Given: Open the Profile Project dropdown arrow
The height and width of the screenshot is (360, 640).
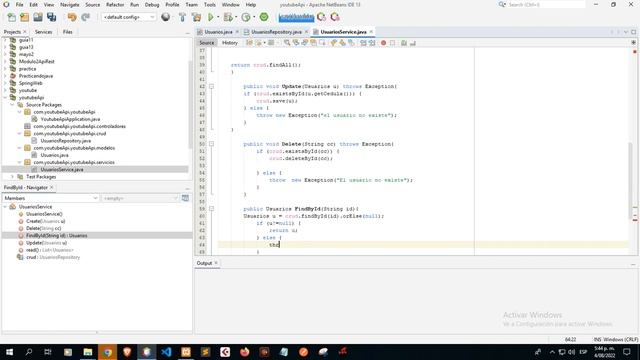Looking at the screenshot, I should pos(254,17).
